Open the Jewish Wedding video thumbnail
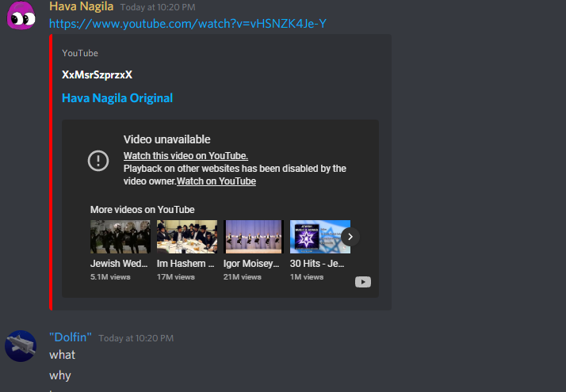The width and height of the screenshot is (566, 392). point(120,237)
